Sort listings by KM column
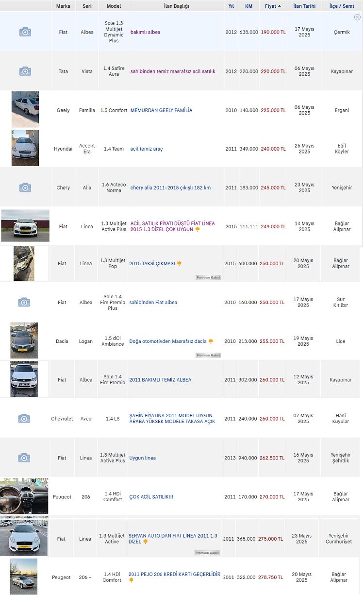The width and height of the screenshot is (364, 595). pos(249,6)
